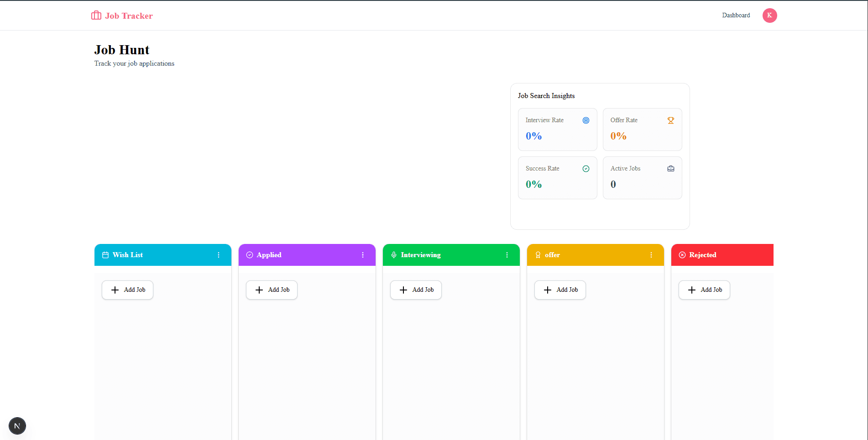The height and width of the screenshot is (440, 868).
Task: Open the Job Tracker home link text
Action: pos(129,16)
